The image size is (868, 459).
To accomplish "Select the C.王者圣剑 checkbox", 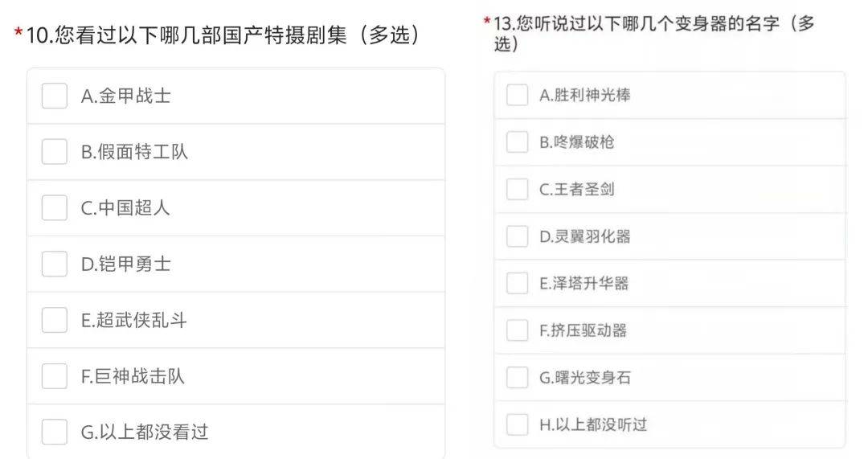I will (517, 189).
